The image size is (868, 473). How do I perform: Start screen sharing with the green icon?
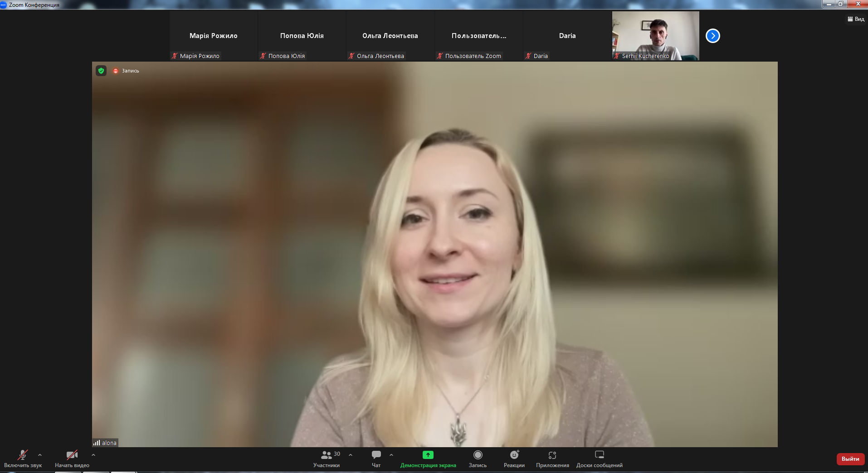[x=428, y=455]
